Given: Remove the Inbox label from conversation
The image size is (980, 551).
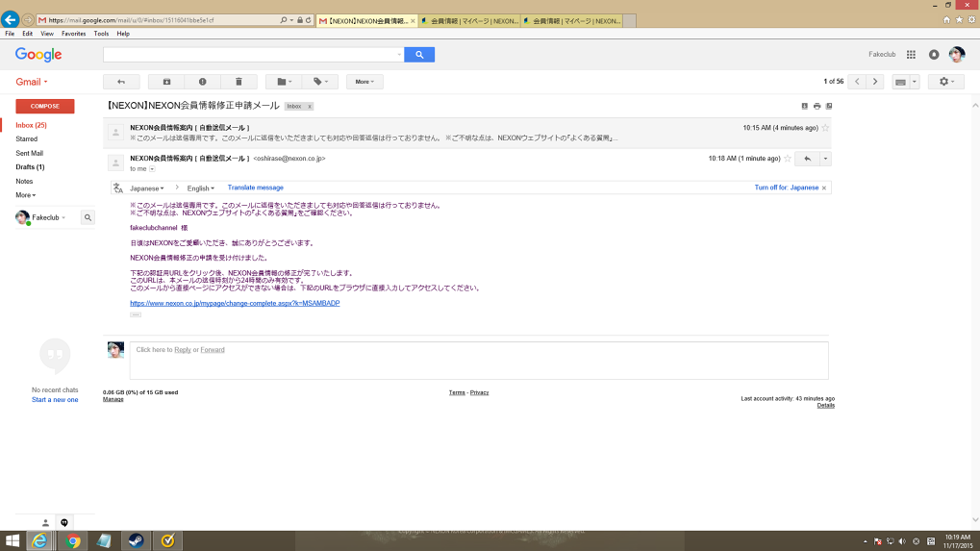Looking at the screenshot, I should [310, 106].
